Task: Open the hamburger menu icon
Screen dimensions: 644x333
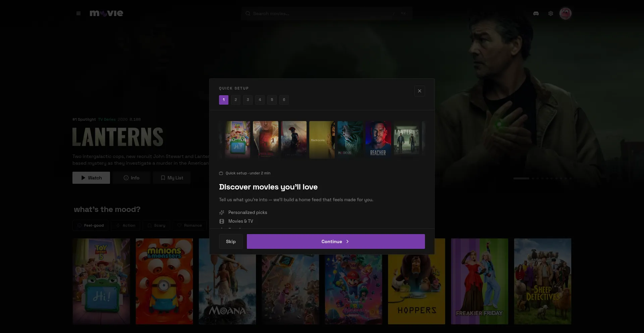Action: (x=78, y=13)
